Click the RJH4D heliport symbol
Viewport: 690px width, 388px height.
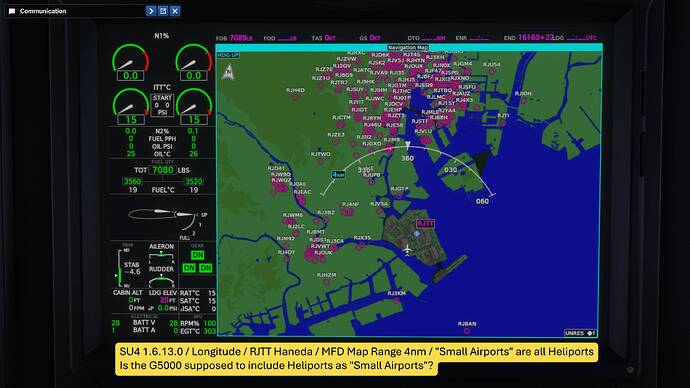pyautogui.click(x=296, y=97)
